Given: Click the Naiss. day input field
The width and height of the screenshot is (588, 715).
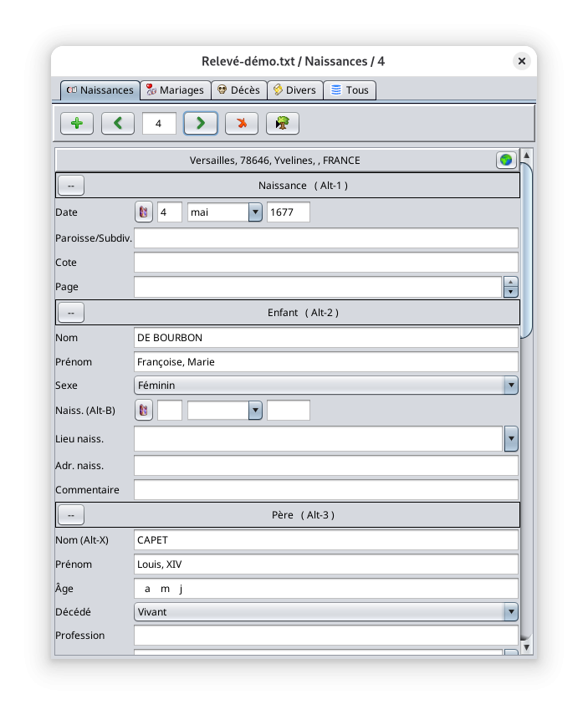Looking at the screenshot, I should tap(170, 410).
